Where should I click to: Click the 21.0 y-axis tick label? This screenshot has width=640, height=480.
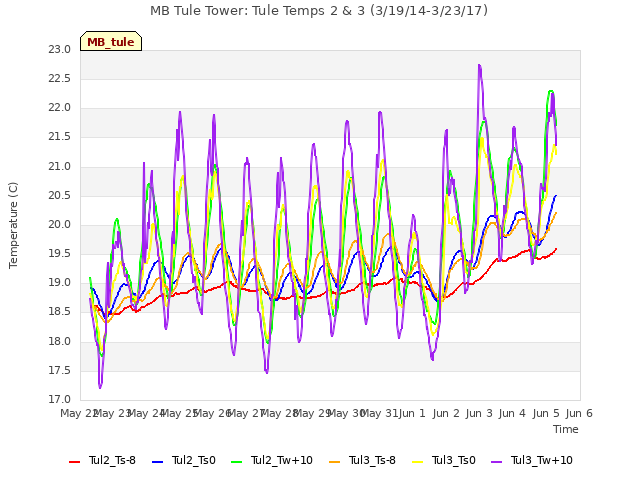coord(60,167)
